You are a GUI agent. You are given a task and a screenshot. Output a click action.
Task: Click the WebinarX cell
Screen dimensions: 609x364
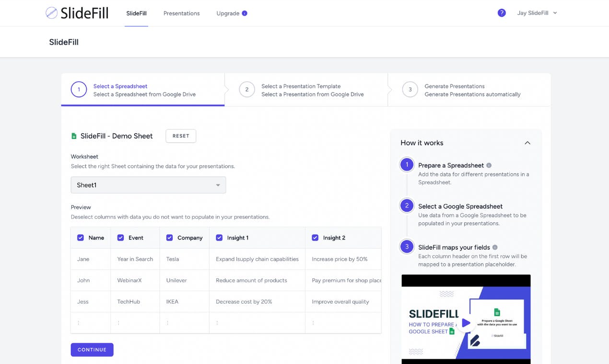pos(135,280)
